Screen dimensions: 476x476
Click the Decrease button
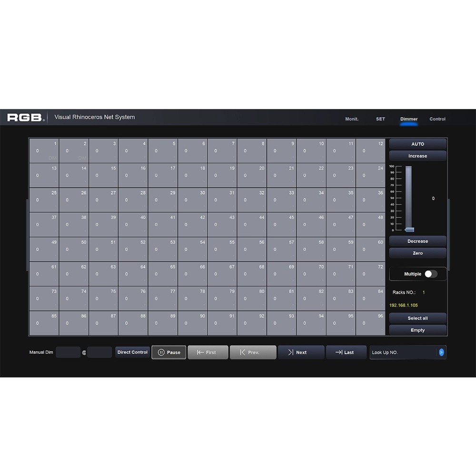click(x=417, y=241)
